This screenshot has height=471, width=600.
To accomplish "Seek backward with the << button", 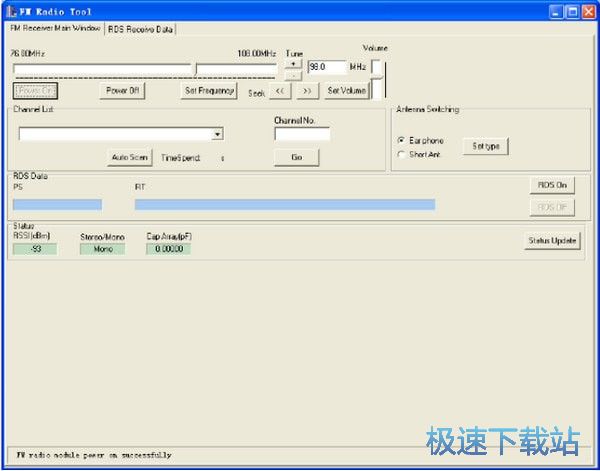I will tap(281, 91).
